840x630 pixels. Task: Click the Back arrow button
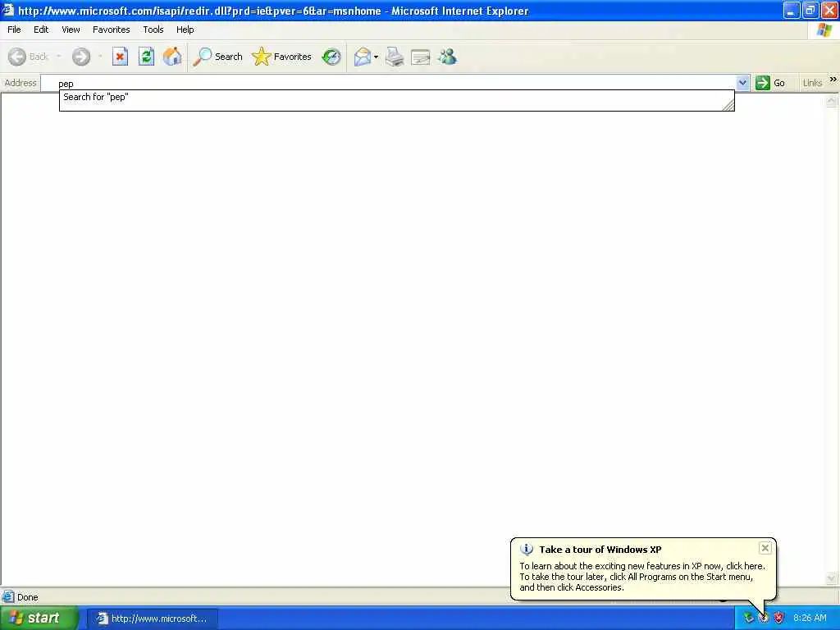pyautogui.click(x=17, y=57)
